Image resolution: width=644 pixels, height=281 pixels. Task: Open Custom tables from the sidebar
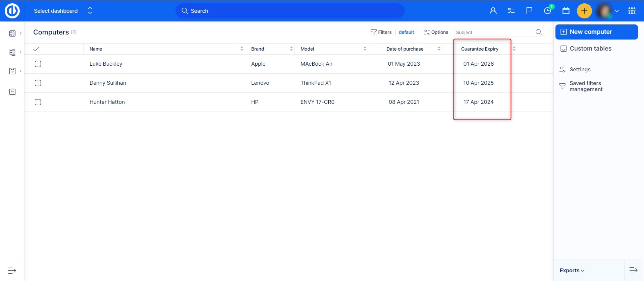pos(590,49)
